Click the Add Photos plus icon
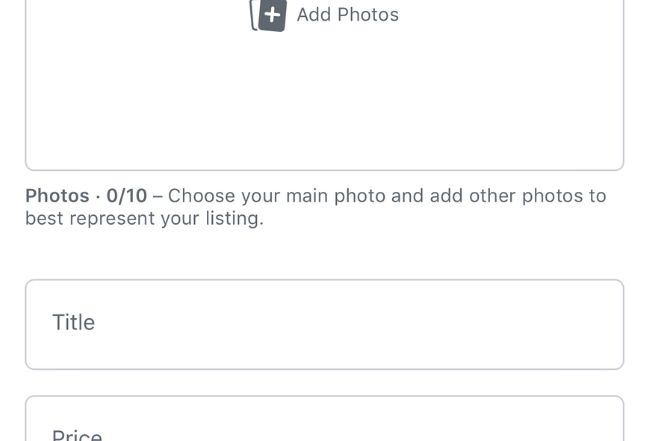The height and width of the screenshot is (441, 650). pyautogui.click(x=272, y=15)
